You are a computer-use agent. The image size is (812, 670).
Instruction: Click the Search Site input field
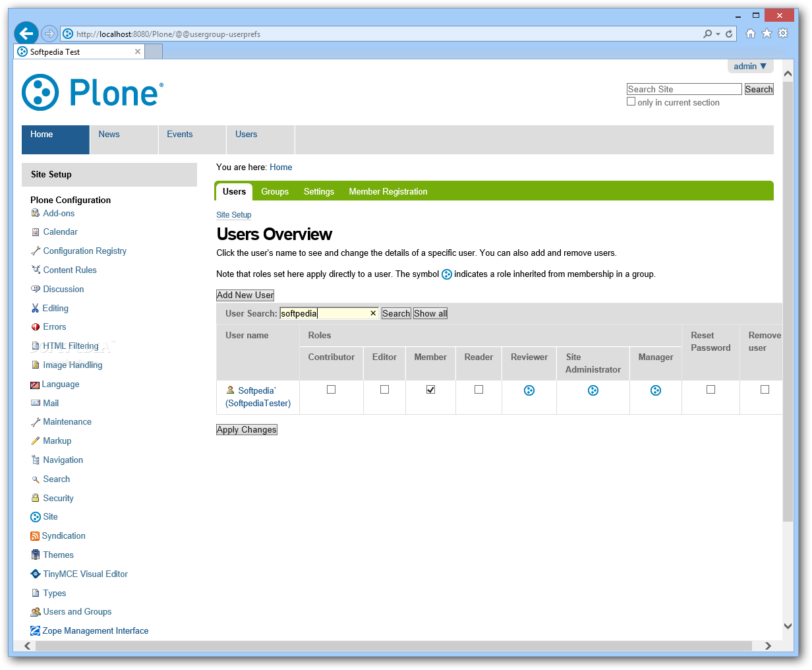pos(684,89)
